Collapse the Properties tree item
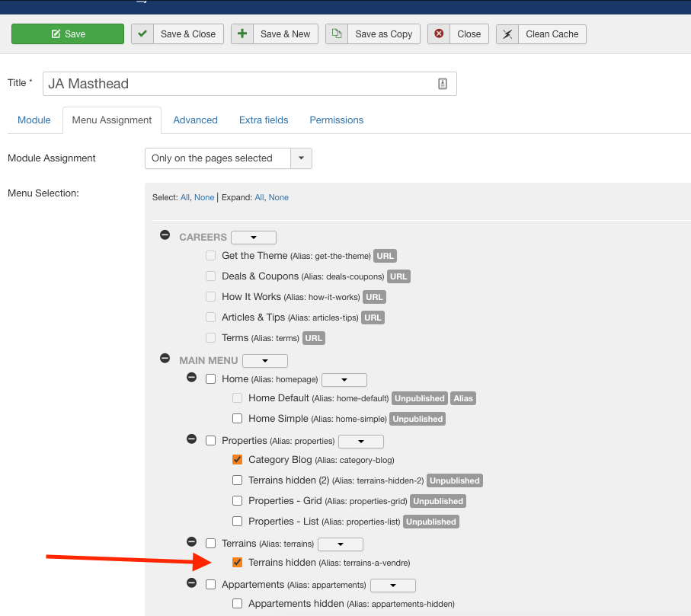The height and width of the screenshot is (616, 691). tap(191, 439)
